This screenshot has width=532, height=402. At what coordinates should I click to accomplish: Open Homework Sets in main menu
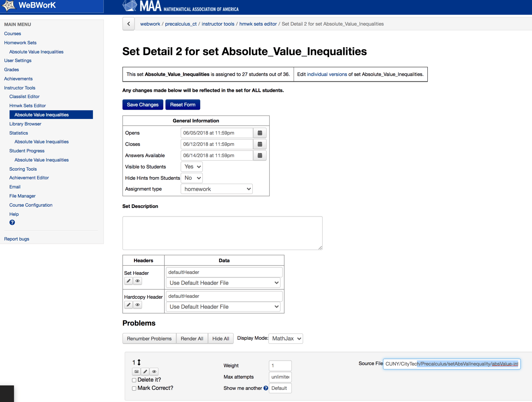20,43
